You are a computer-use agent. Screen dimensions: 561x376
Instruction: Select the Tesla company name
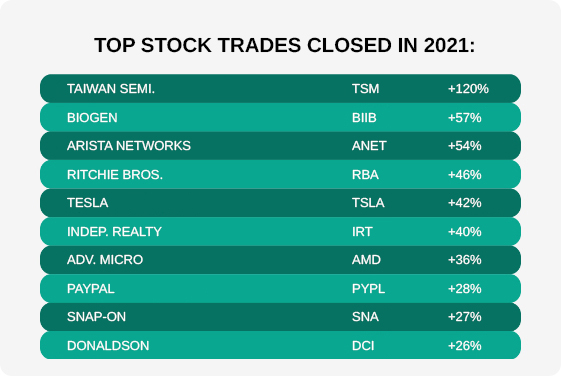pyautogui.click(x=88, y=203)
